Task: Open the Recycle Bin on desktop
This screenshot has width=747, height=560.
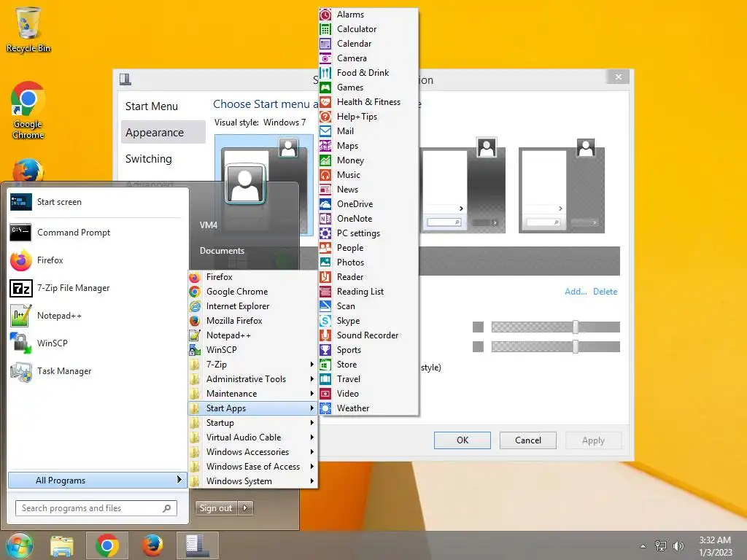Action: point(28,29)
